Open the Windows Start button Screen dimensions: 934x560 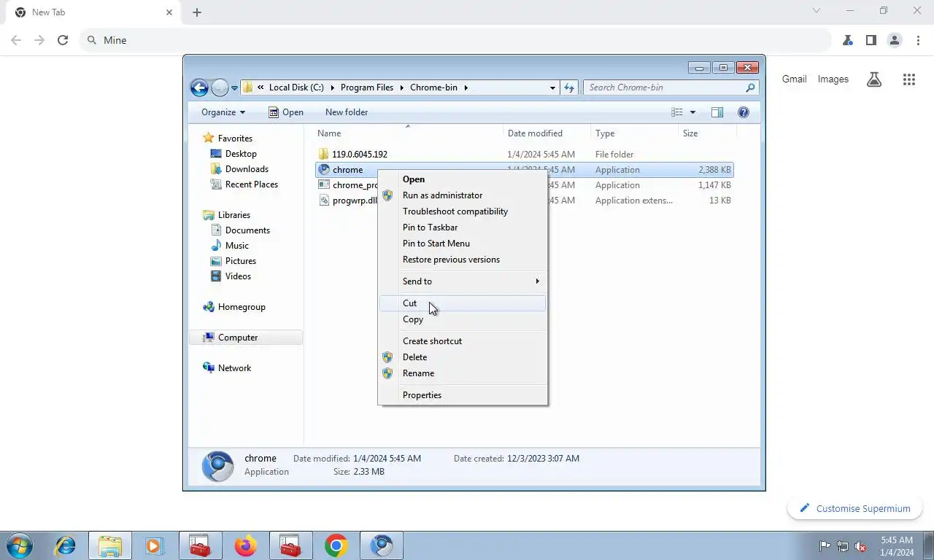19,545
